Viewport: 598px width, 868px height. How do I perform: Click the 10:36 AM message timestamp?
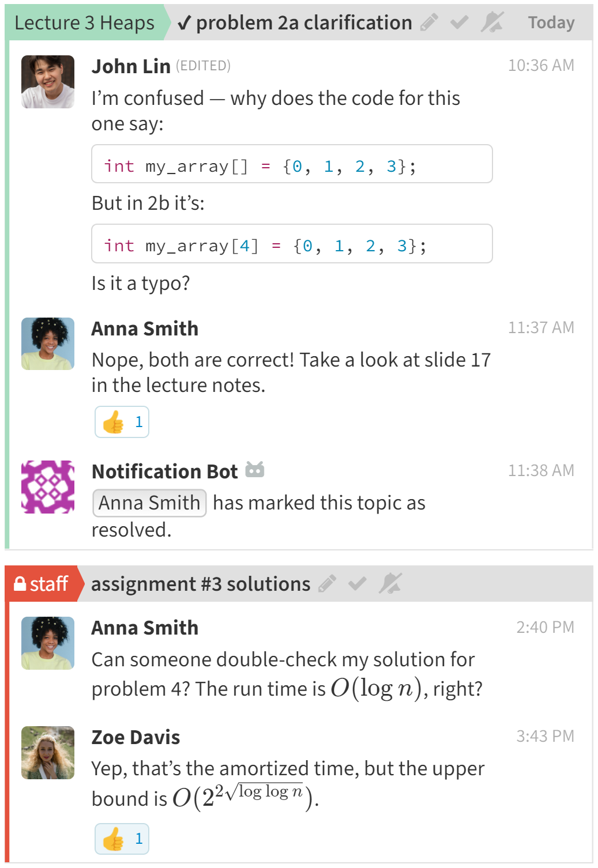point(540,65)
